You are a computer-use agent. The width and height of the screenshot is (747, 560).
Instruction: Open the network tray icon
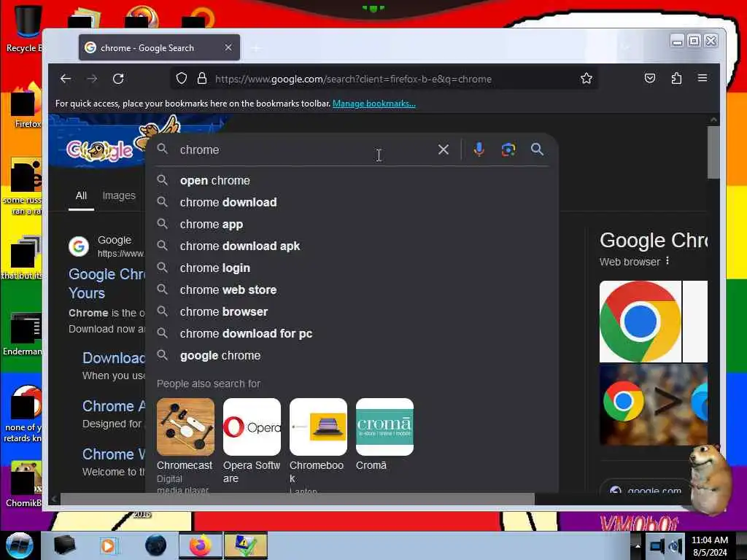(x=657, y=546)
